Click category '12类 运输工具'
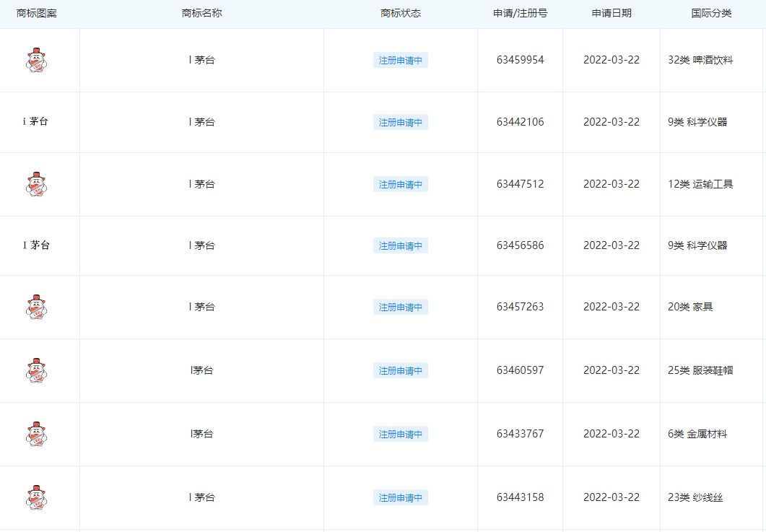This screenshot has width=766, height=532. click(700, 183)
